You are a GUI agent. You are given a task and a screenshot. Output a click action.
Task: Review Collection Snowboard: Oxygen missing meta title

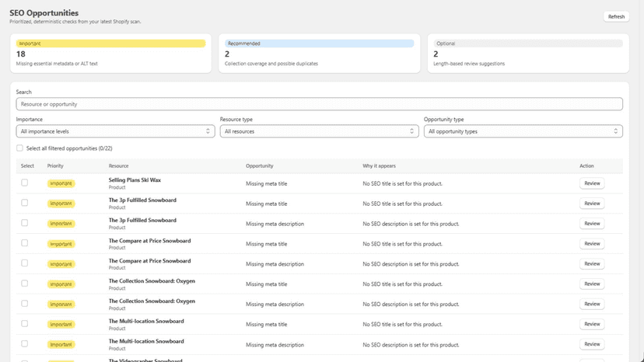point(592,284)
